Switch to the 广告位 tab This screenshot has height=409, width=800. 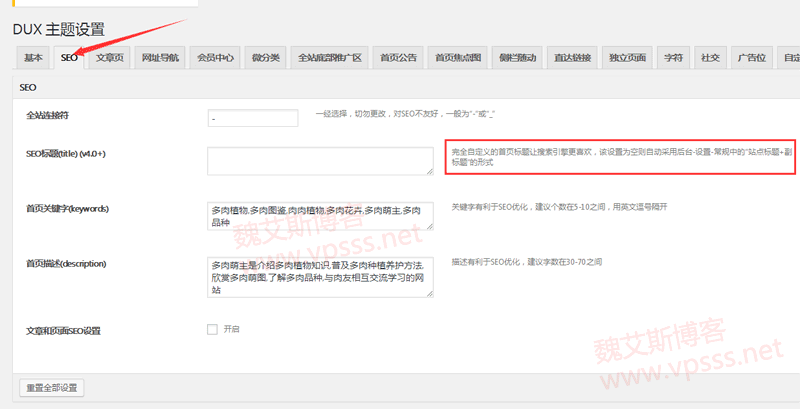click(751, 58)
